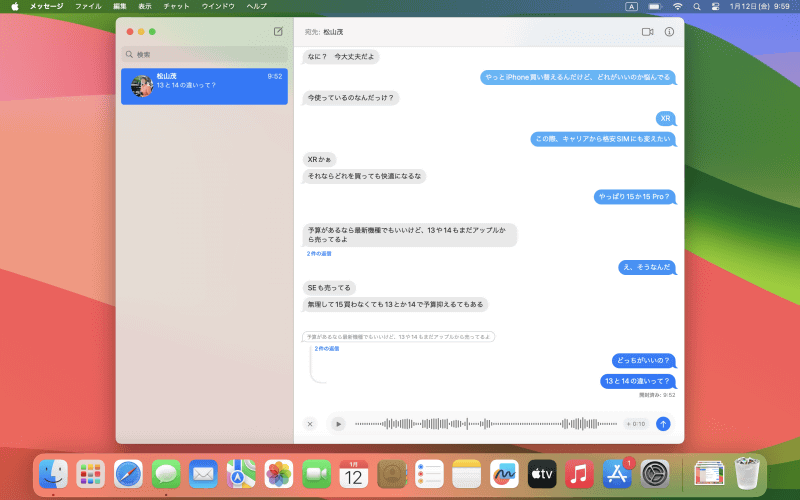
Task: Open the 表示 menu
Action: [145, 6]
